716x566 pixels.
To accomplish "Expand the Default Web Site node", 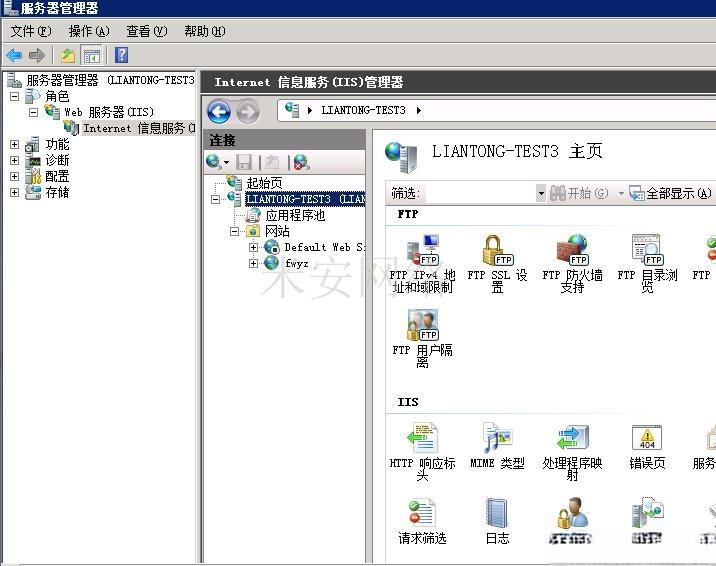I will click(x=253, y=247).
